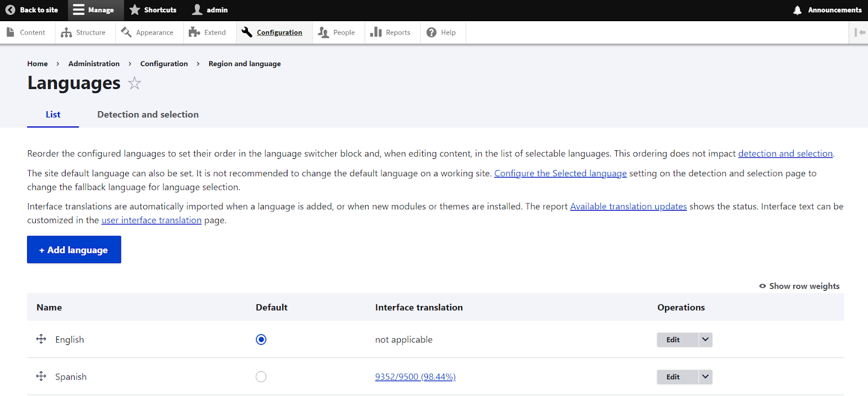868x396 pixels.
Task: Click the Back to site arrow icon
Action: pos(10,10)
